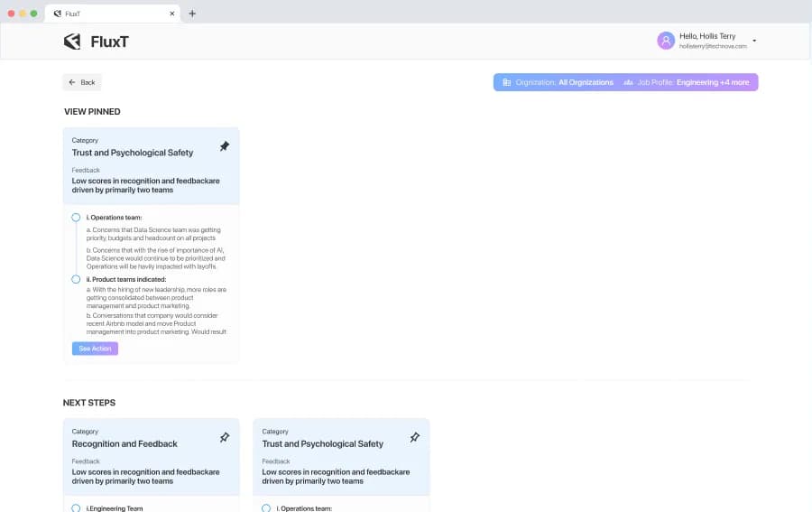Click the VIEW PINNED heading
Viewport: 812px width, 512px height.
(92, 111)
